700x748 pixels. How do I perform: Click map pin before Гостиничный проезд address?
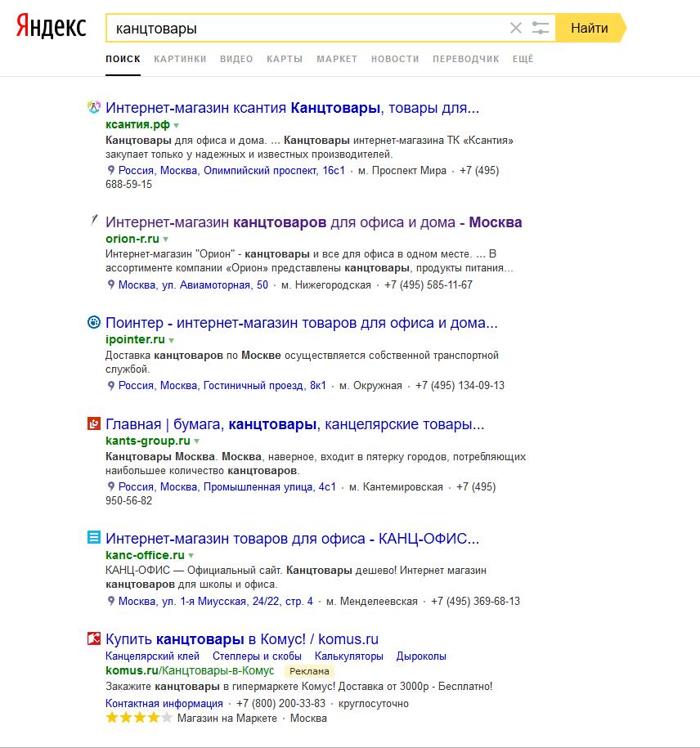[x=110, y=385]
